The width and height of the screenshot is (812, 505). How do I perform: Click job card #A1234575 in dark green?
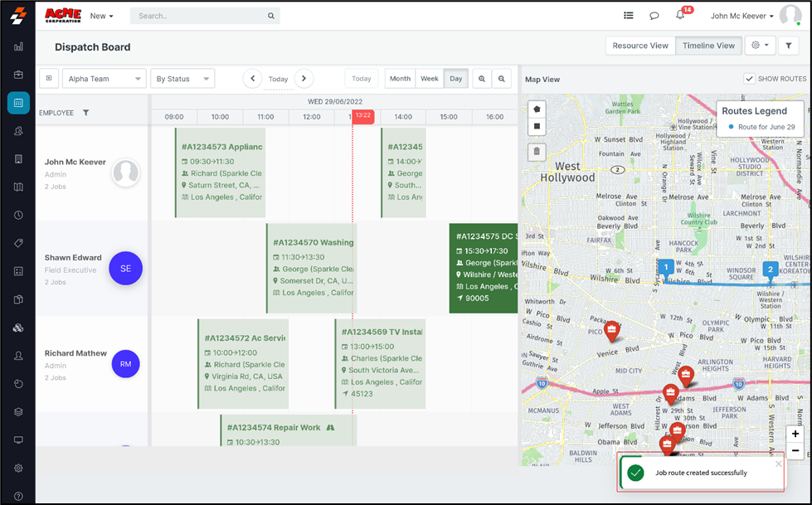[x=483, y=268]
